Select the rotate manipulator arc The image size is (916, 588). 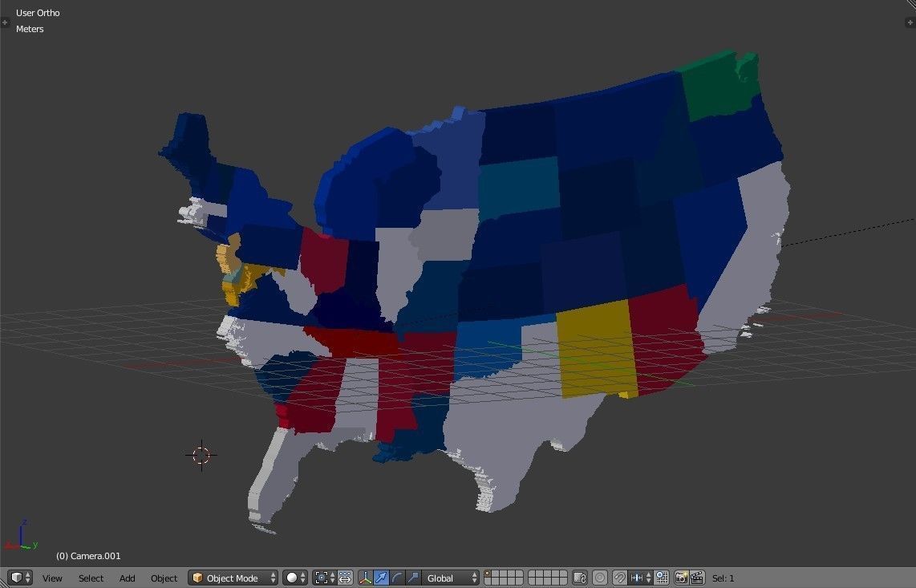[397, 578]
